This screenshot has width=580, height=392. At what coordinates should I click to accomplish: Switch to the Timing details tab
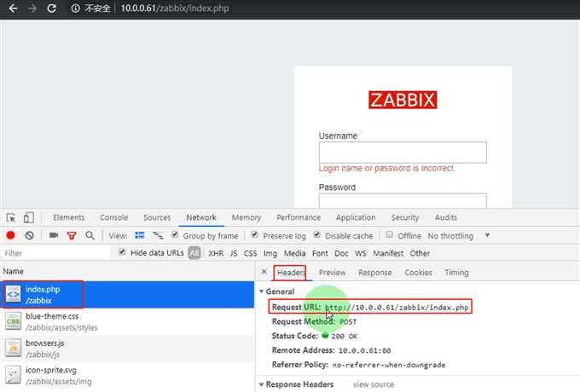pyautogui.click(x=456, y=273)
